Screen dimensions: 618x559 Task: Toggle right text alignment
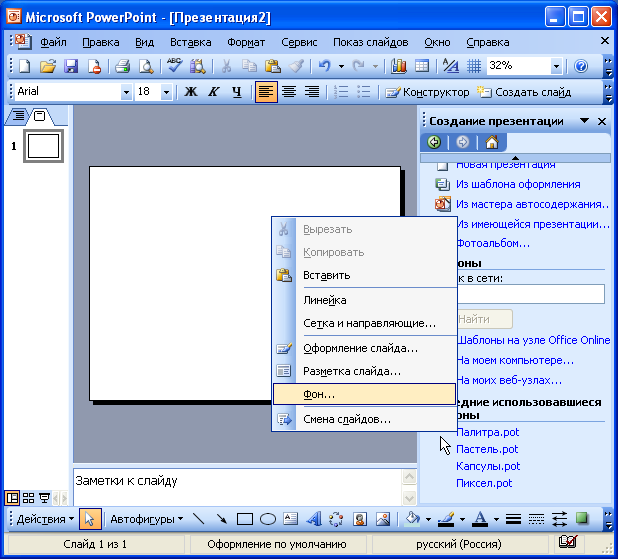point(312,92)
